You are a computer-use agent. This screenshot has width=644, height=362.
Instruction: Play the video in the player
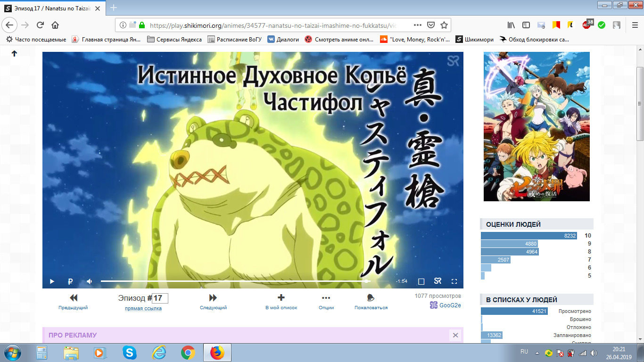[x=52, y=281]
